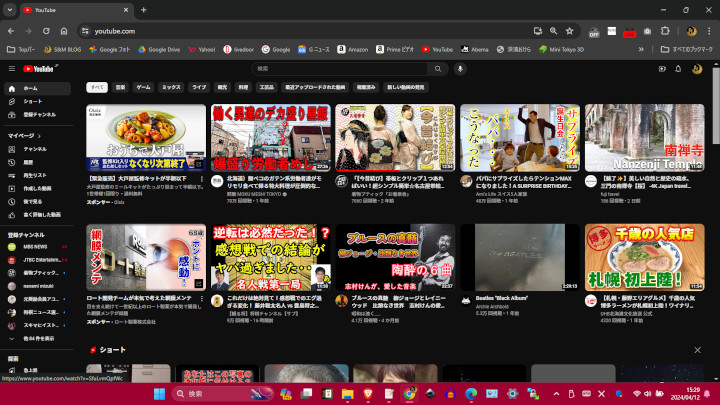Click the youtube.com address bar

point(303,31)
